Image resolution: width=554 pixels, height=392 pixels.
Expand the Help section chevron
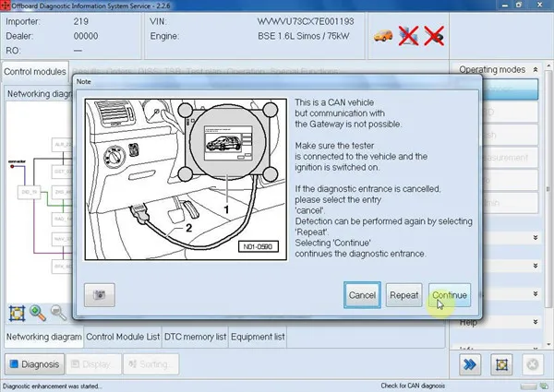pyautogui.click(x=536, y=322)
